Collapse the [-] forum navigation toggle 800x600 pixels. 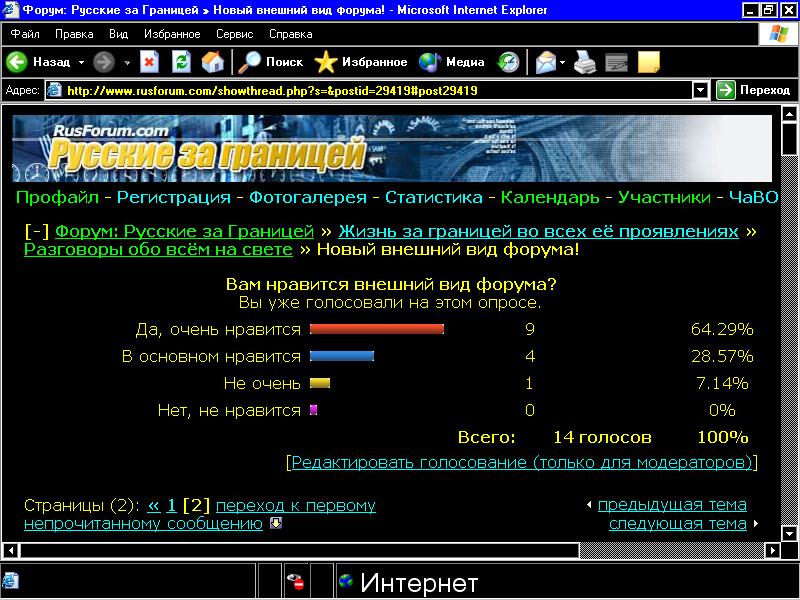(36, 231)
